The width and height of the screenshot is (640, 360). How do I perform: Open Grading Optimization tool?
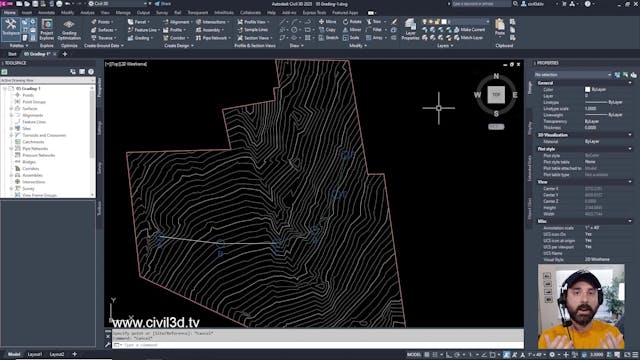pos(69,29)
